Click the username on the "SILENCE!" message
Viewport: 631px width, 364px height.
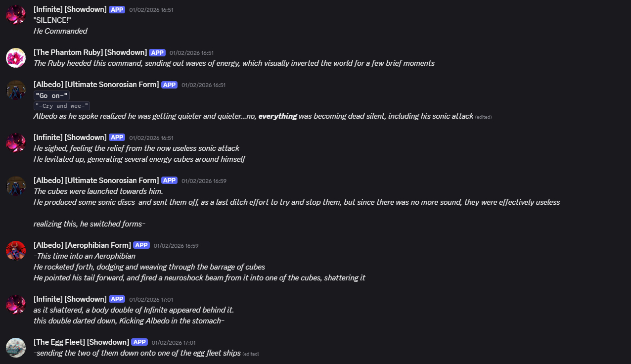70,9
